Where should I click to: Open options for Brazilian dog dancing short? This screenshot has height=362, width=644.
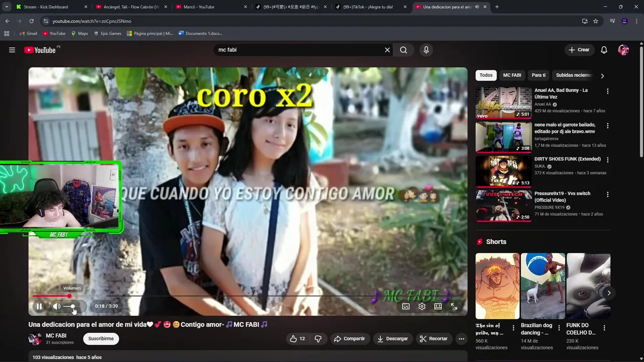click(x=559, y=328)
